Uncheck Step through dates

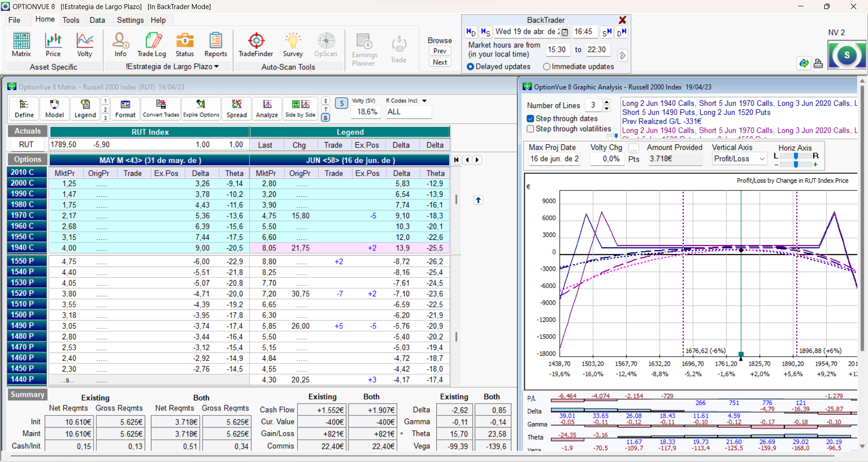point(531,119)
